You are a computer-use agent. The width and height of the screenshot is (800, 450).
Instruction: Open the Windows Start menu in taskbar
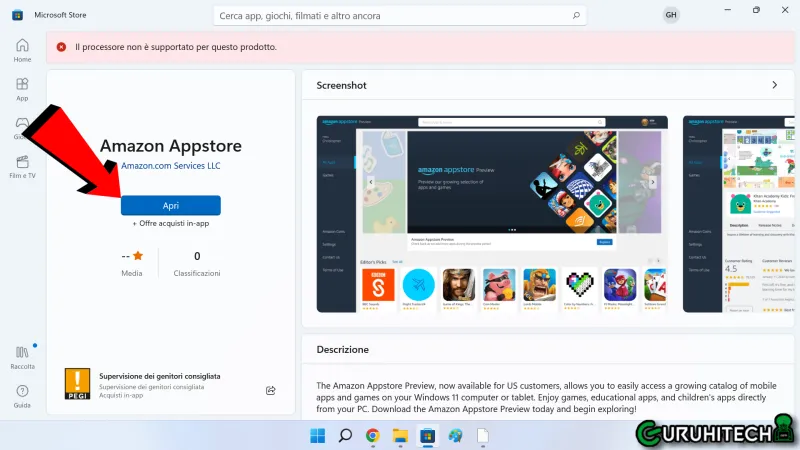(317, 436)
